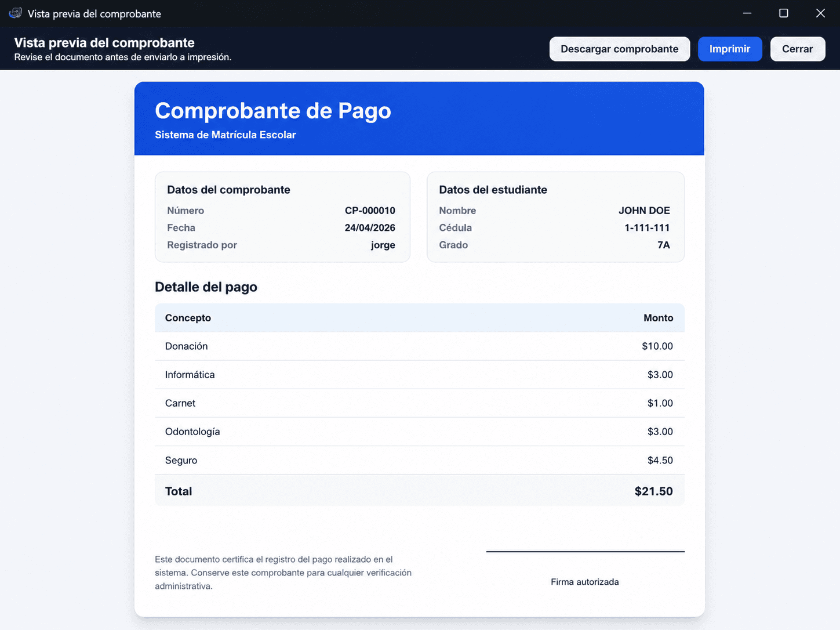The height and width of the screenshot is (630, 840).
Task: Select the date 24/04/2026
Action: pyautogui.click(x=370, y=228)
